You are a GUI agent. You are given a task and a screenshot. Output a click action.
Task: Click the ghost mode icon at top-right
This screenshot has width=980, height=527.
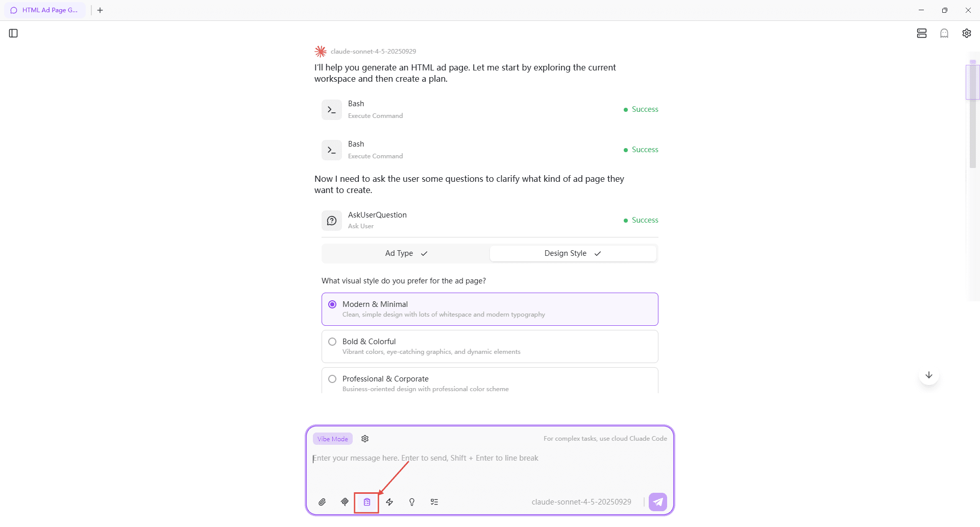coord(944,33)
